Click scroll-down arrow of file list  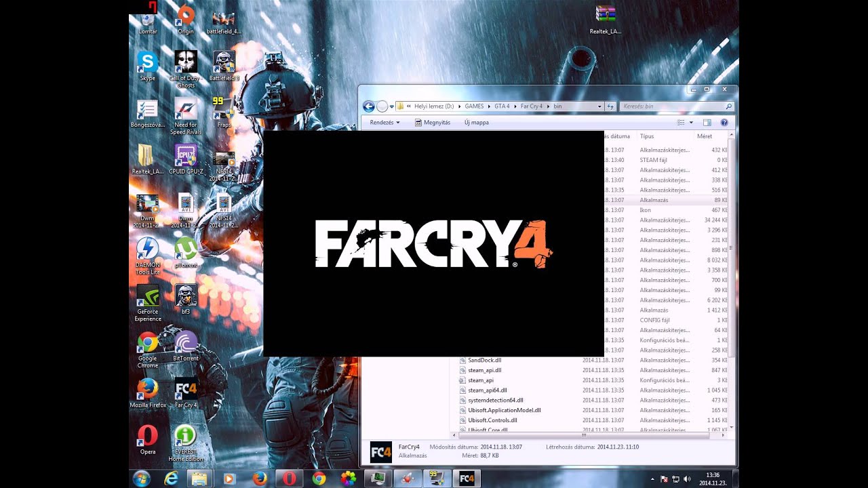[731, 427]
